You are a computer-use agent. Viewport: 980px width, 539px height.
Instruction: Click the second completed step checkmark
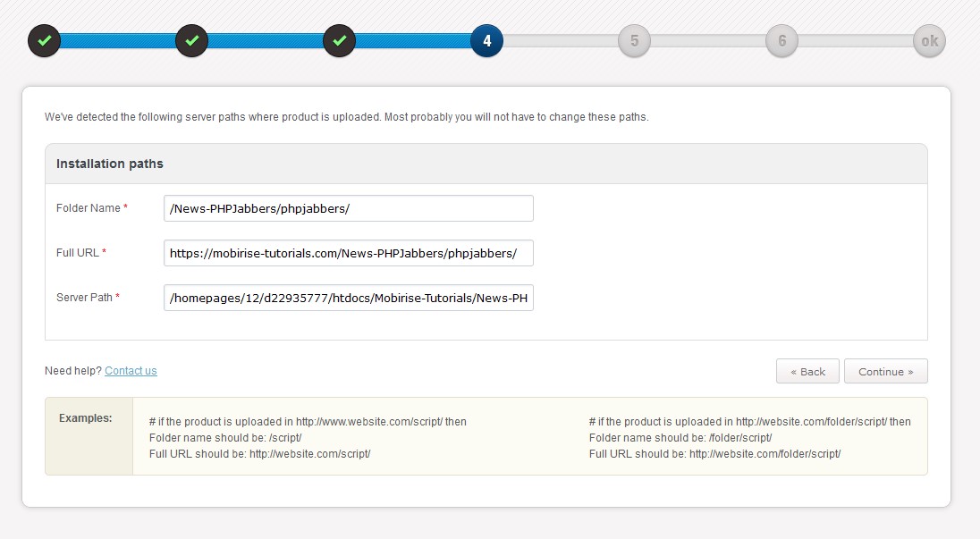[191, 40]
